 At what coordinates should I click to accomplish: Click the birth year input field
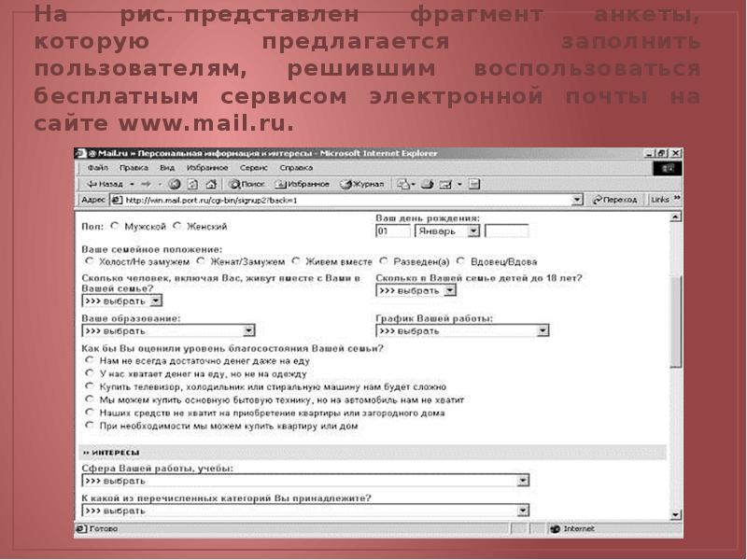506,231
